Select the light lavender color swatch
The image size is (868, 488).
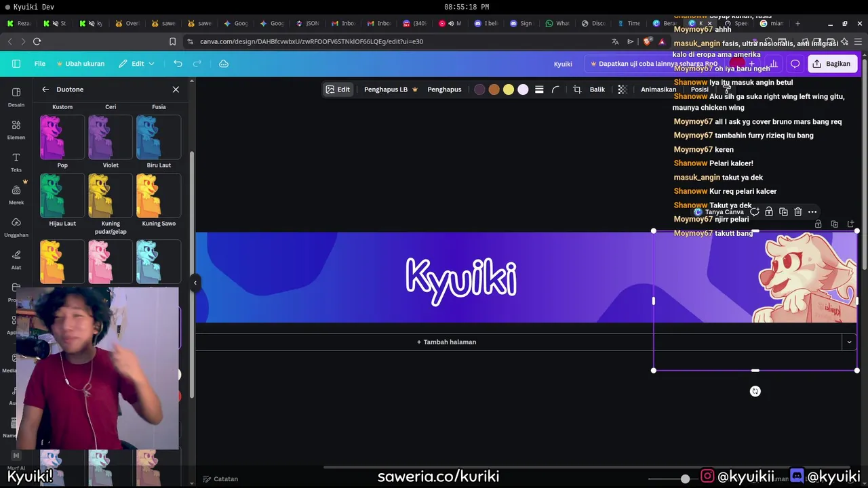pyautogui.click(x=523, y=89)
